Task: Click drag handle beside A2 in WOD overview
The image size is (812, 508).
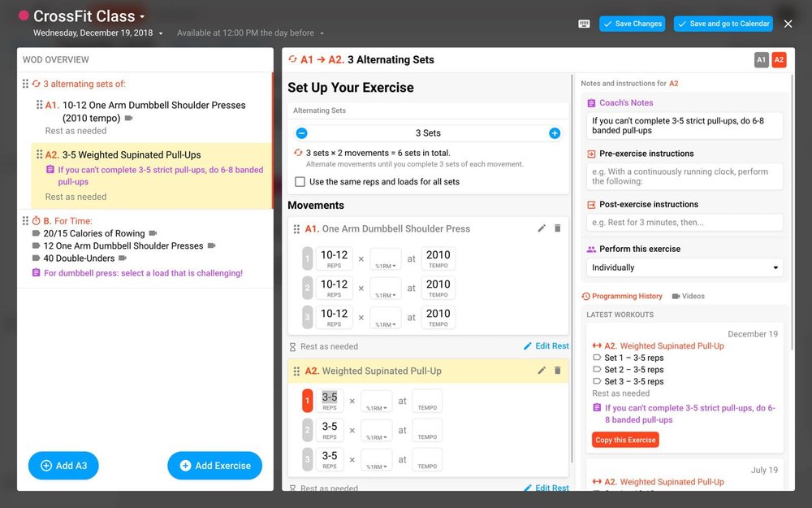Action: pyautogui.click(x=39, y=154)
